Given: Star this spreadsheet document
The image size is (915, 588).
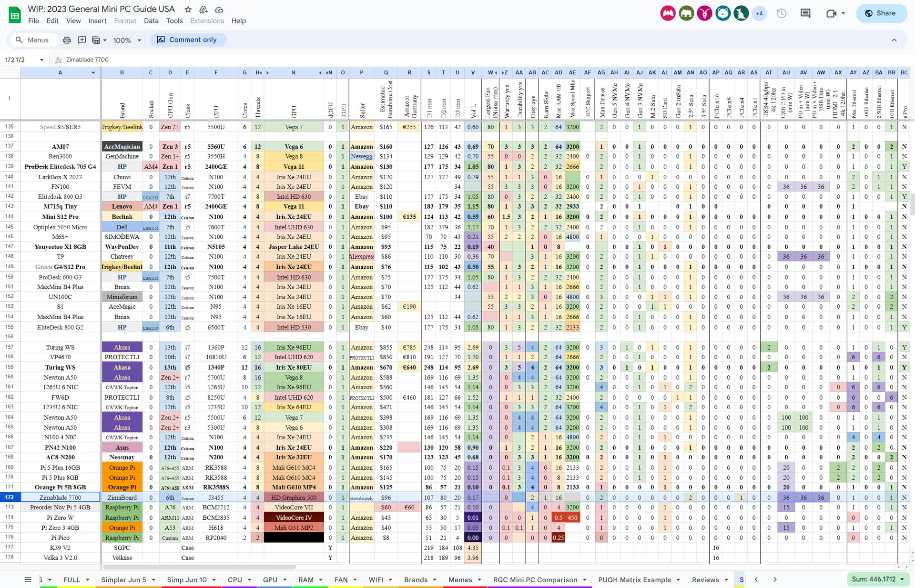Looking at the screenshot, I should [x=188, y=10].
